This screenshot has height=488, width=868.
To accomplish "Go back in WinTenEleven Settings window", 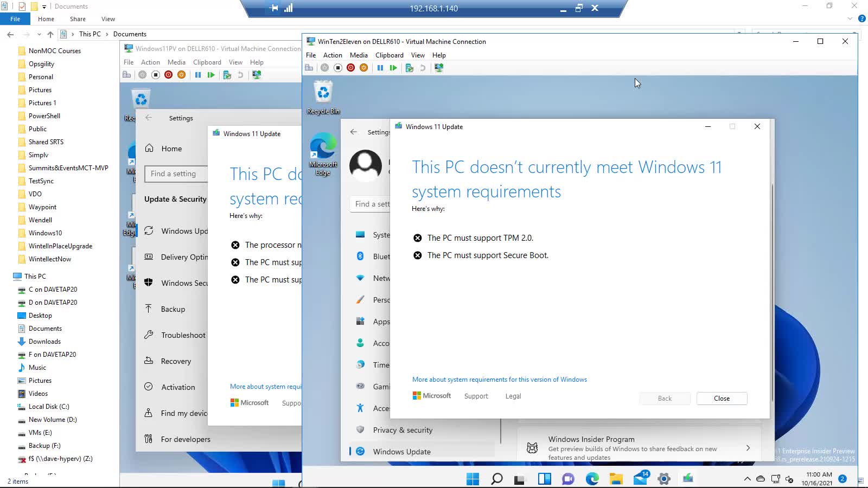I will click(354, 132).
